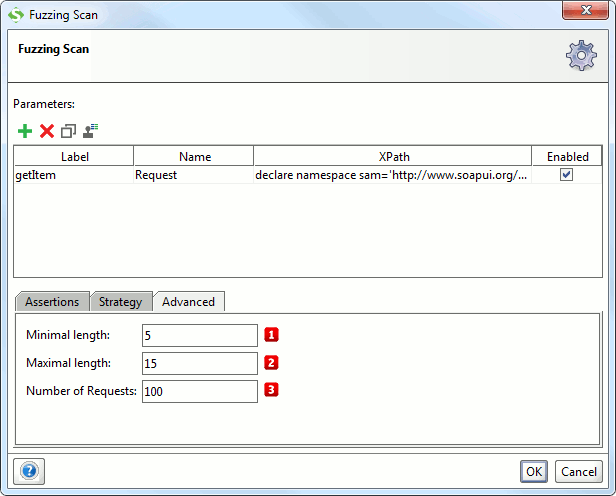Click the red X Remove Parameter icon
Viewport: 616px width, 496px height.
[47, 131]
